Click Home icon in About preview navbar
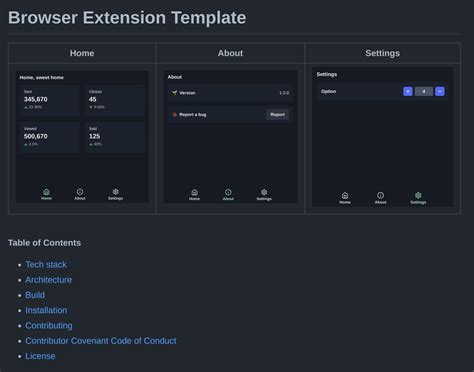The image size is (474, 372). coord(194,192)
